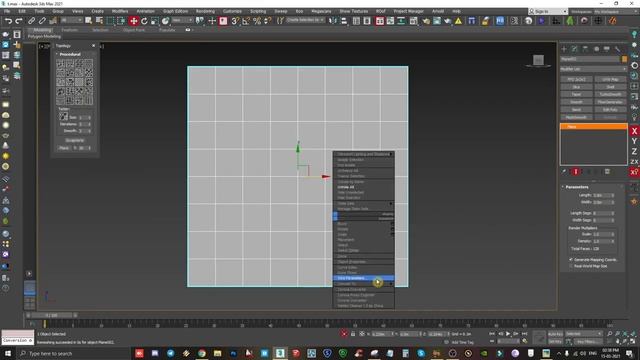Activate the Select and Move tool
Image resolution: width=640 pixels, height=360 pixels.
133,21
